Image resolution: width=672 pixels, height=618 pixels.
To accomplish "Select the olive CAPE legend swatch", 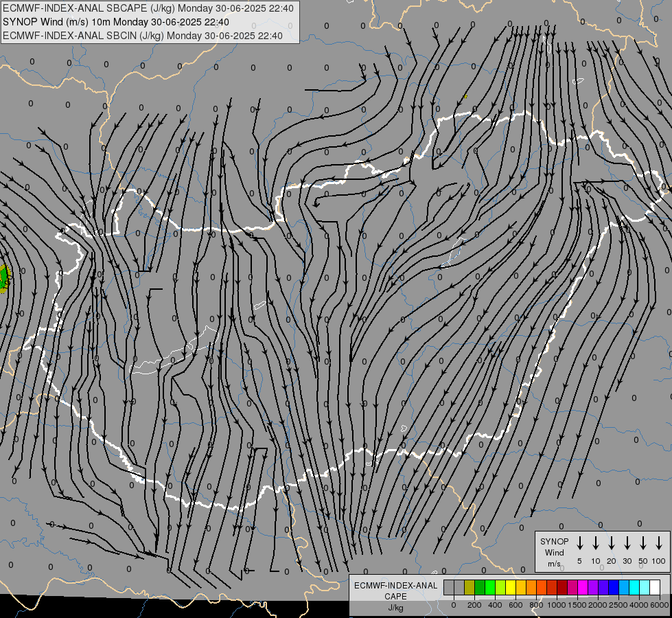I will tap(470, 588).
